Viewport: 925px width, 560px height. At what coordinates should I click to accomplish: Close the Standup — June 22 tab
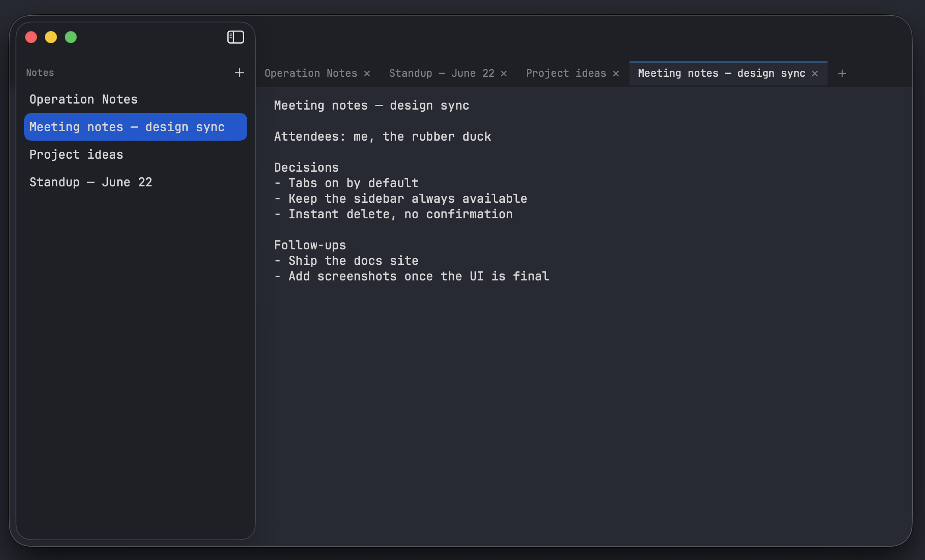tap(504, 74)
